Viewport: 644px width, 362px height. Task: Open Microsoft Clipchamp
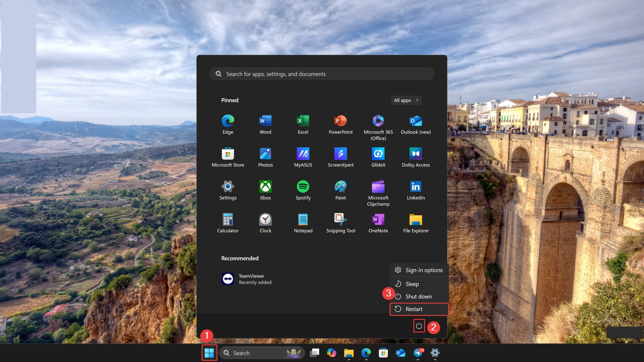[378, 194]
